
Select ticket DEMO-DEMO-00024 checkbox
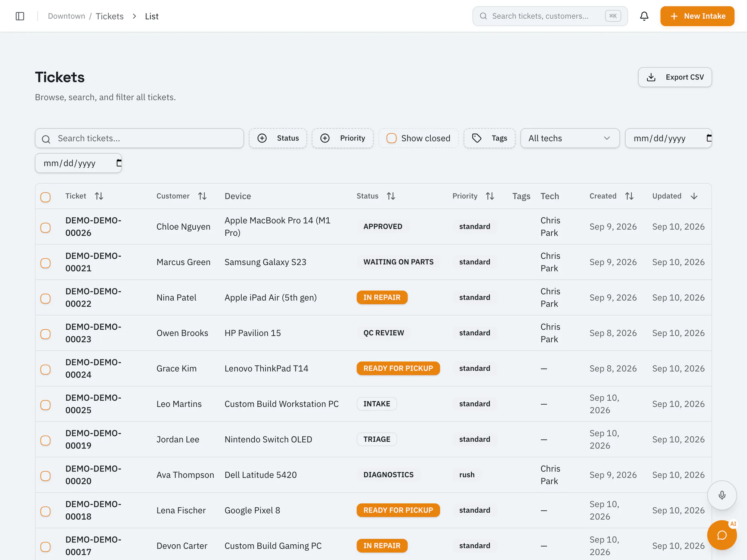click(x=46, y=370)
